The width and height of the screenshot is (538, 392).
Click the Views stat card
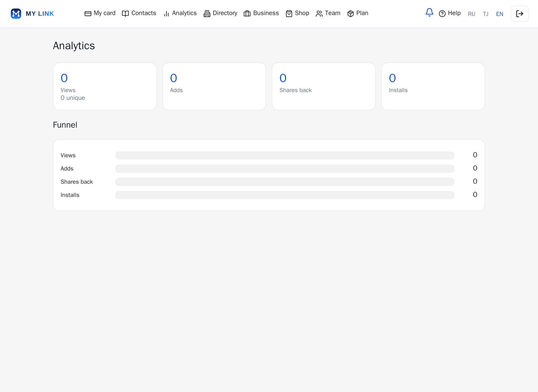click(105, 86)
